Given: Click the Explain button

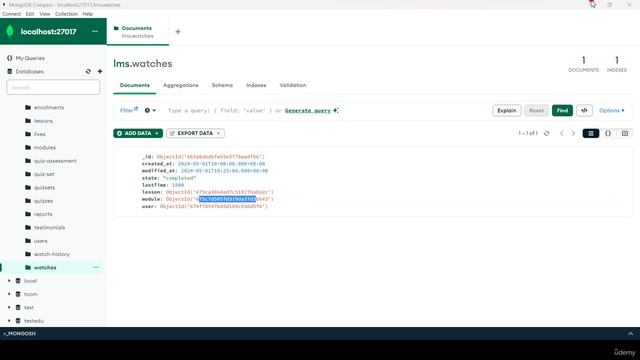Looking at the screenshot, I should pyautogui.click(x=507, y=111).
